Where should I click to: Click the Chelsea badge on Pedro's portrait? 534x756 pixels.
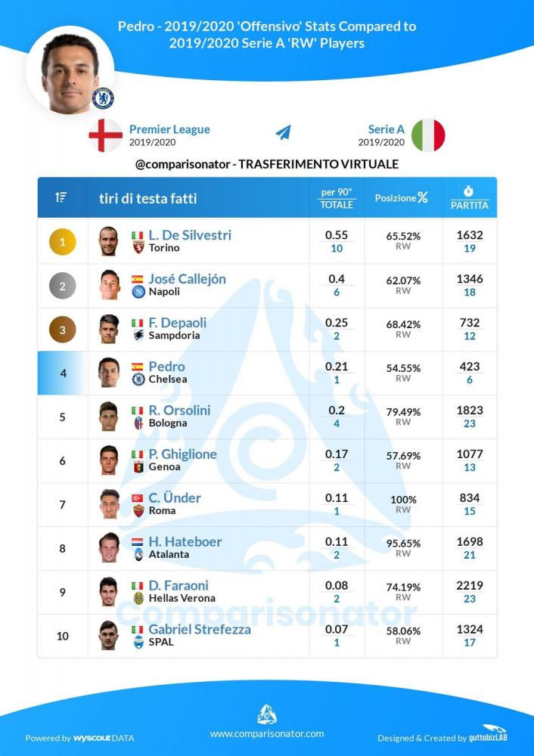(103, 98)
